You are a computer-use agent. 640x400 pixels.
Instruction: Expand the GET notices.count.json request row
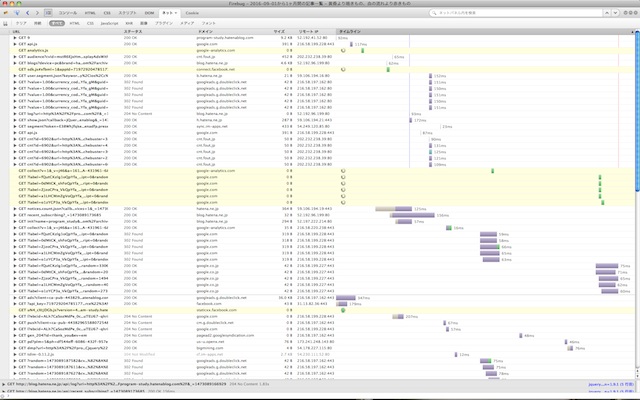click(15, 209)
